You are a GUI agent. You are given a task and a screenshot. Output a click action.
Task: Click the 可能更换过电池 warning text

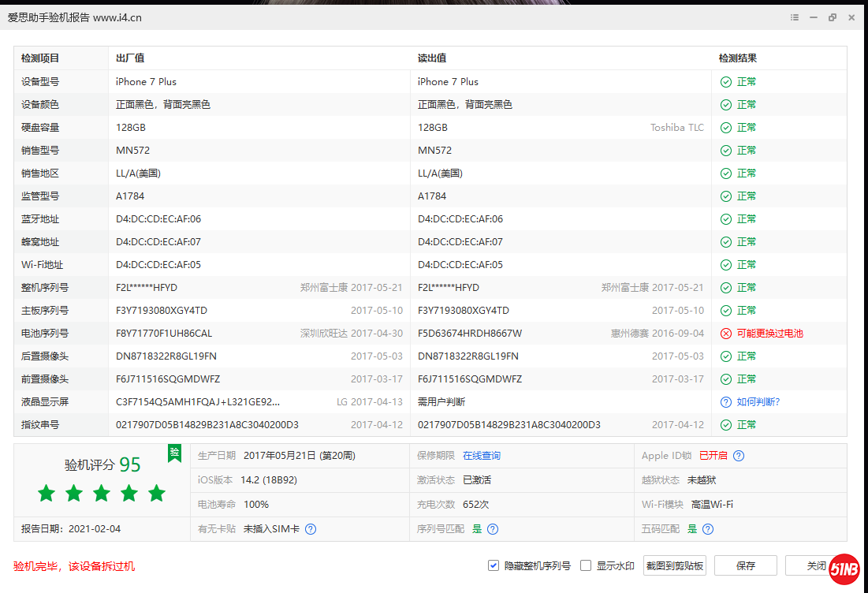[x=769, y=334]
